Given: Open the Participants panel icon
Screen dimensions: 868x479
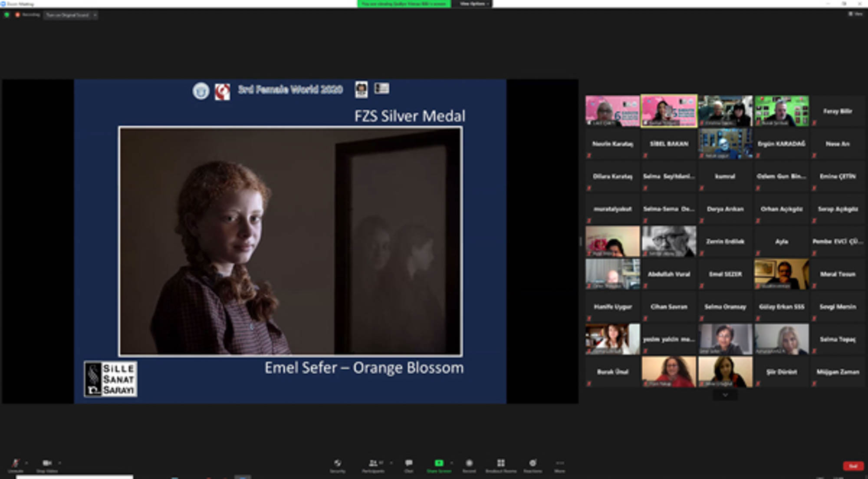Looking at the screenshot, I should click(373, 463).
